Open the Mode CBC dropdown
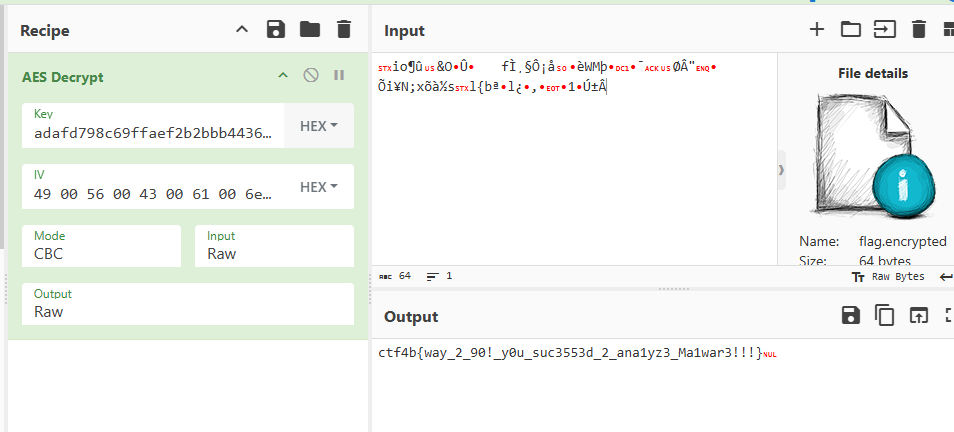Image resolution: width=954 pixels, height=432 pixels. tap(101, 246)
